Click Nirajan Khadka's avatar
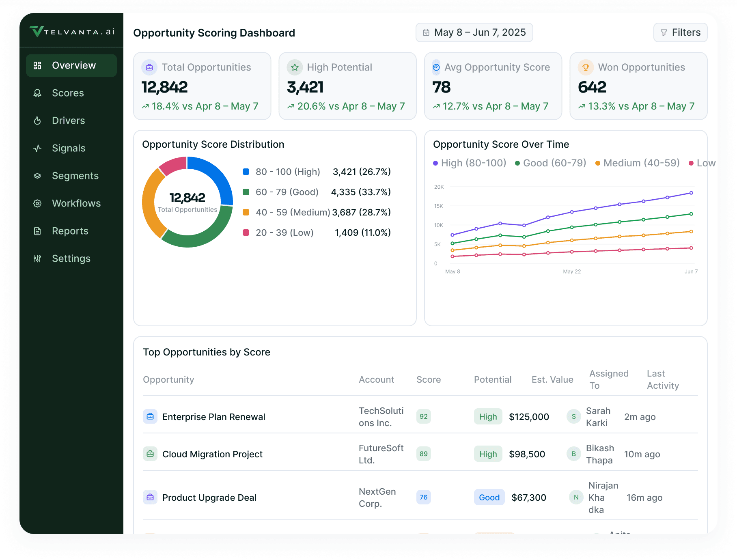The height and width of the screenshot is (560, 737). coord(576,498)
